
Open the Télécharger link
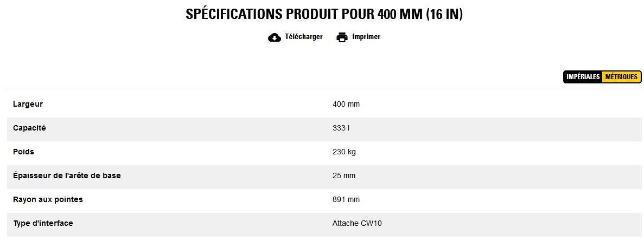point(303,37)
